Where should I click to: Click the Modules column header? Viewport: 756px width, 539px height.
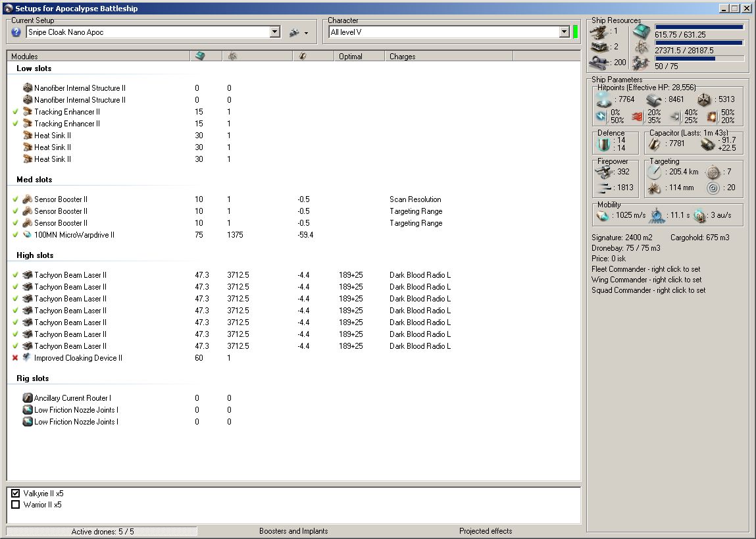pos(98,57)
